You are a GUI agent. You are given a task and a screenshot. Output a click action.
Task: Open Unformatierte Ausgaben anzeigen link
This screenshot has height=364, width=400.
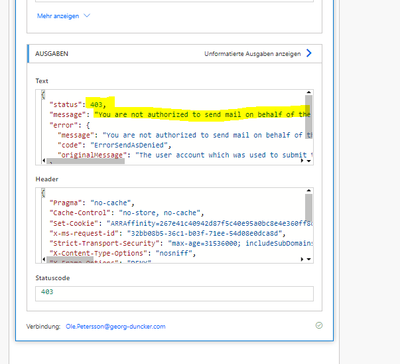click(x=252, y=54)
